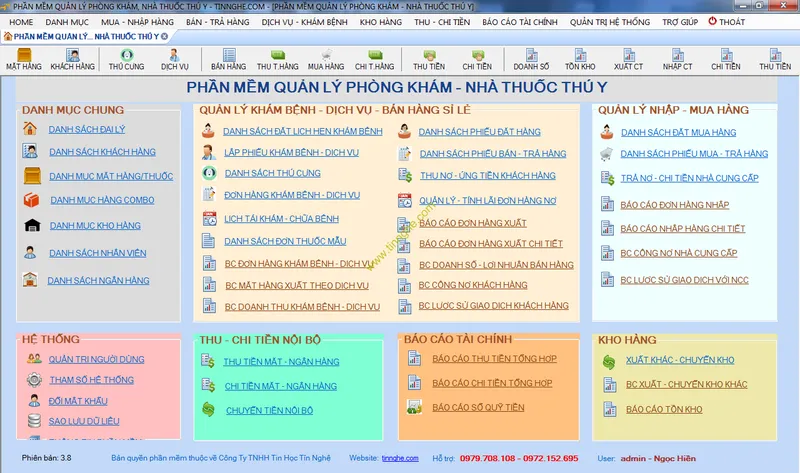Open the THU - CHI TIỀN menu
The height and width of the screenshot is (473, 800).
(442, 22)
